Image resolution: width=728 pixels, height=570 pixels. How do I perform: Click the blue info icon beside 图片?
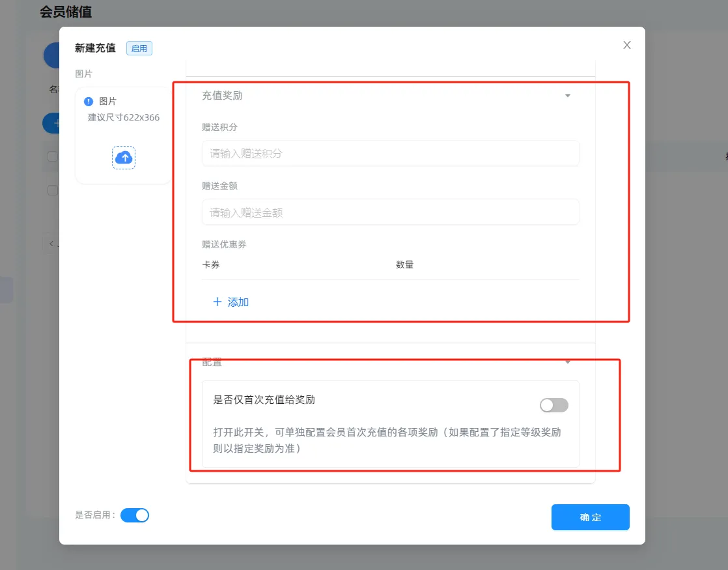pos(89,102)
